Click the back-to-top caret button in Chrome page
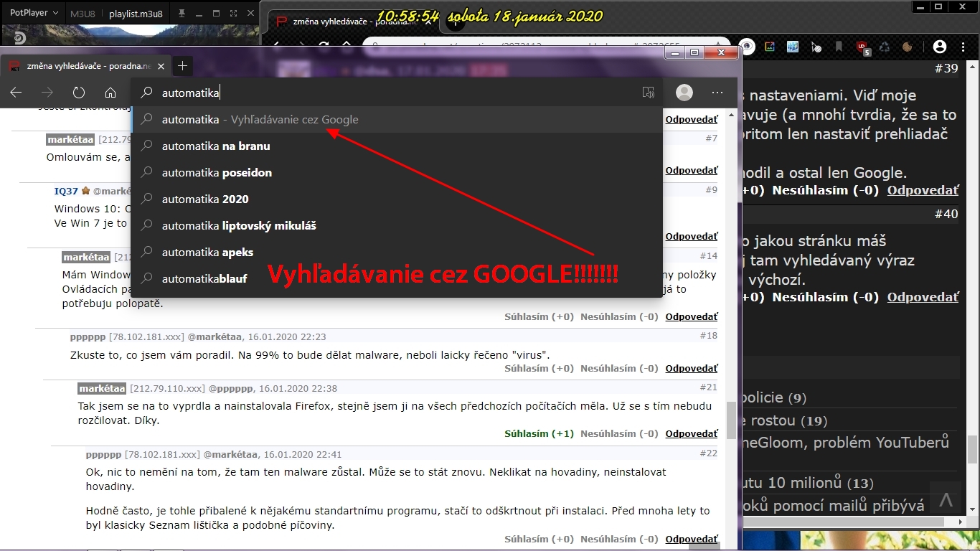980x551 pixels. 946,499
